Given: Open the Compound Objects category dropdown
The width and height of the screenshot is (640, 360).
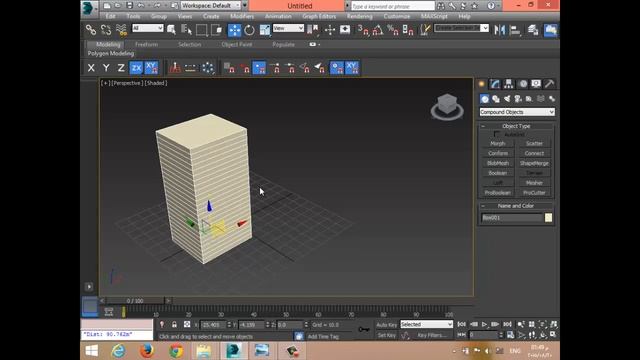Looking at the screenshot, I should click(x=517, y=112).
